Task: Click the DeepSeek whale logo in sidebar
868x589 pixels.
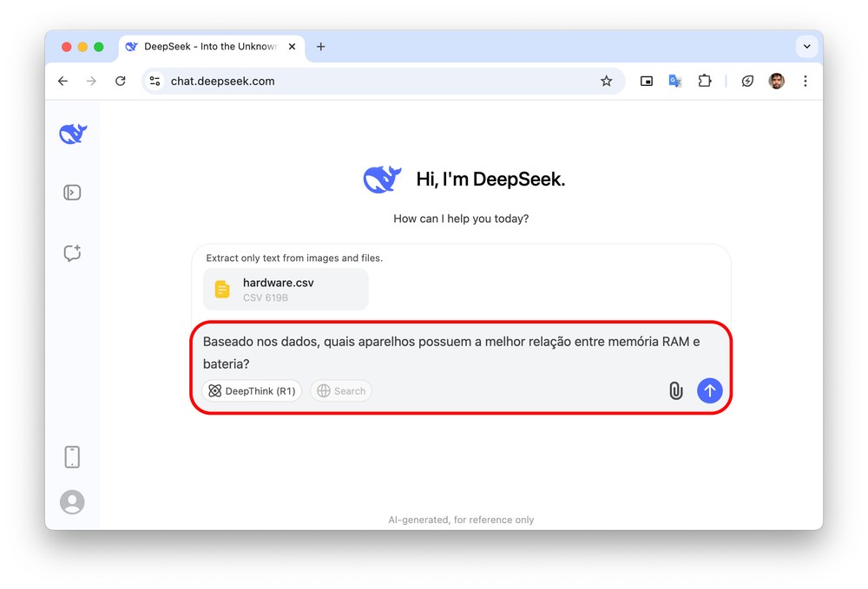Action: 73,134
